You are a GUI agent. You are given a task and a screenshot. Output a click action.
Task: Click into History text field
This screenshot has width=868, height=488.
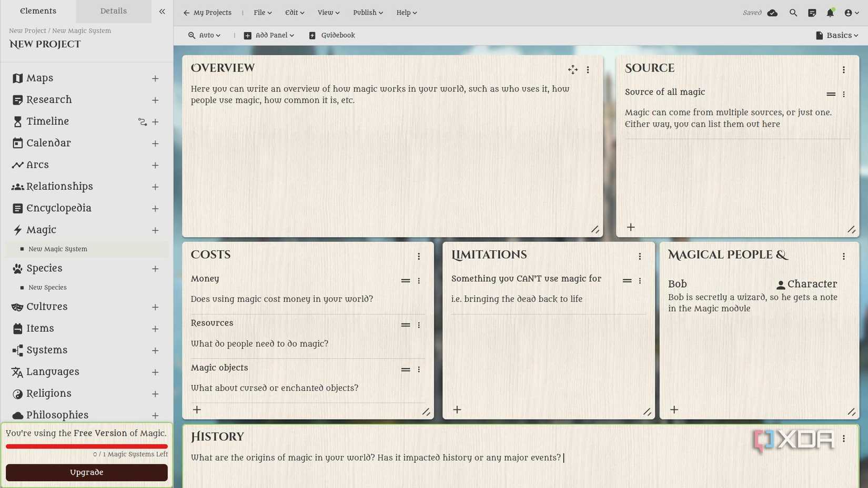point(521,458)
